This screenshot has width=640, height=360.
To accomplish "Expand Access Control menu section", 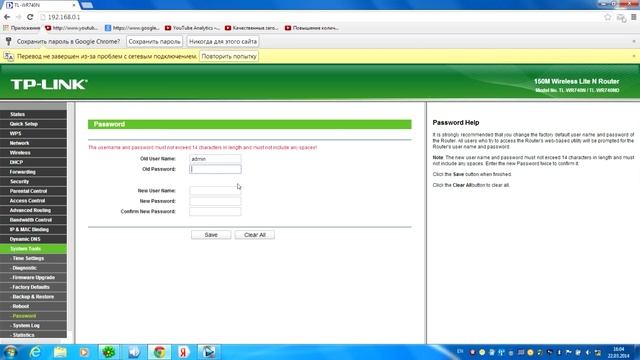I will coord(33,201).
